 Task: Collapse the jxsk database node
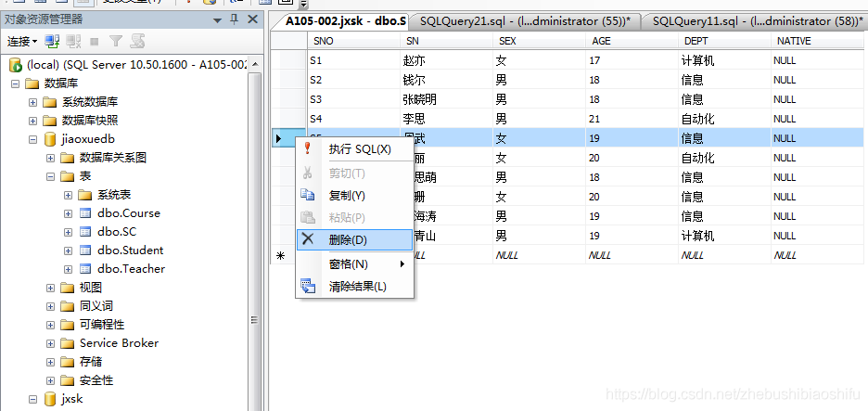click(32, 399)
